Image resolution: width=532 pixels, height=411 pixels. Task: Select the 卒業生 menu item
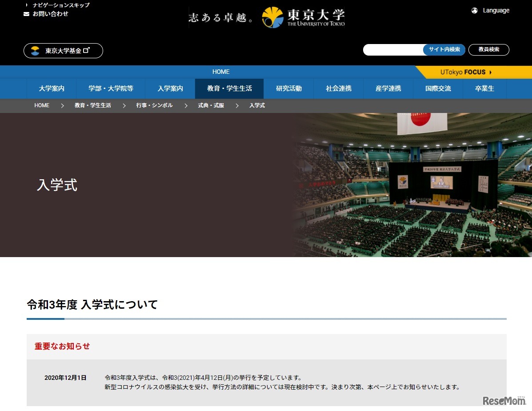tap(484, 89)
